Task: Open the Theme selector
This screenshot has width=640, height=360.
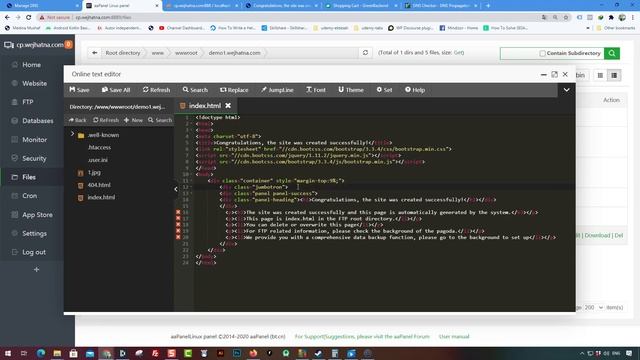Action: (x=351, y=90)
